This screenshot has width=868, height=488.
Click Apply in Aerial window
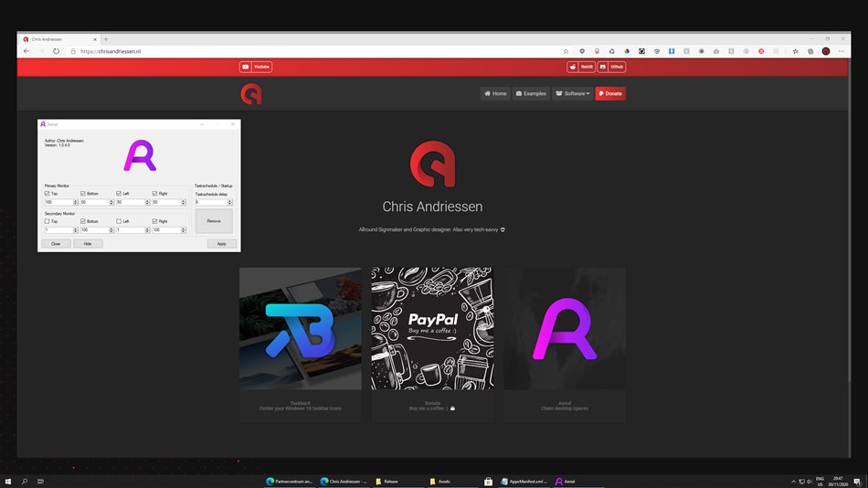pyautogui.click(x=221, y=244)
